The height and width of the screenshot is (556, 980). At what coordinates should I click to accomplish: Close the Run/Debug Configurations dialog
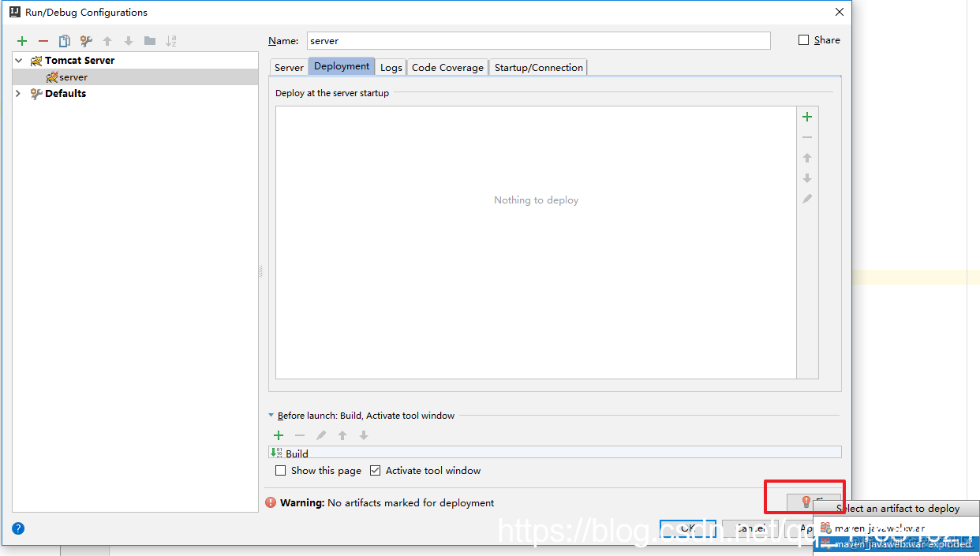pos(840,12)
